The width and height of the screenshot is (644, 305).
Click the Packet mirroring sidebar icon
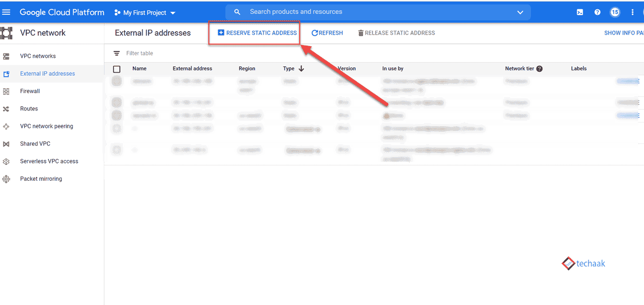(x=6, y=179)
